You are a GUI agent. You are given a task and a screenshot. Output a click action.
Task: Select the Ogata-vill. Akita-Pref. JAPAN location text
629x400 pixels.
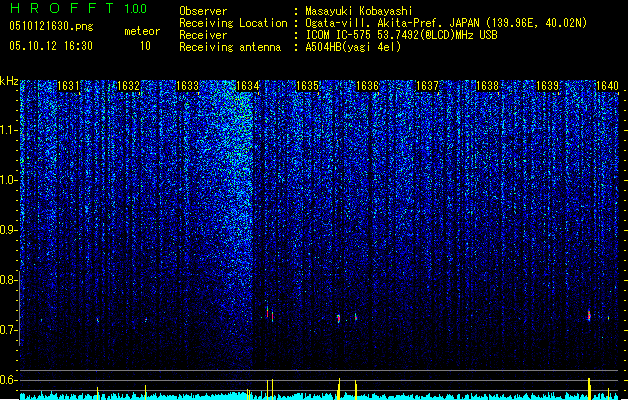[x=446, y=23]
